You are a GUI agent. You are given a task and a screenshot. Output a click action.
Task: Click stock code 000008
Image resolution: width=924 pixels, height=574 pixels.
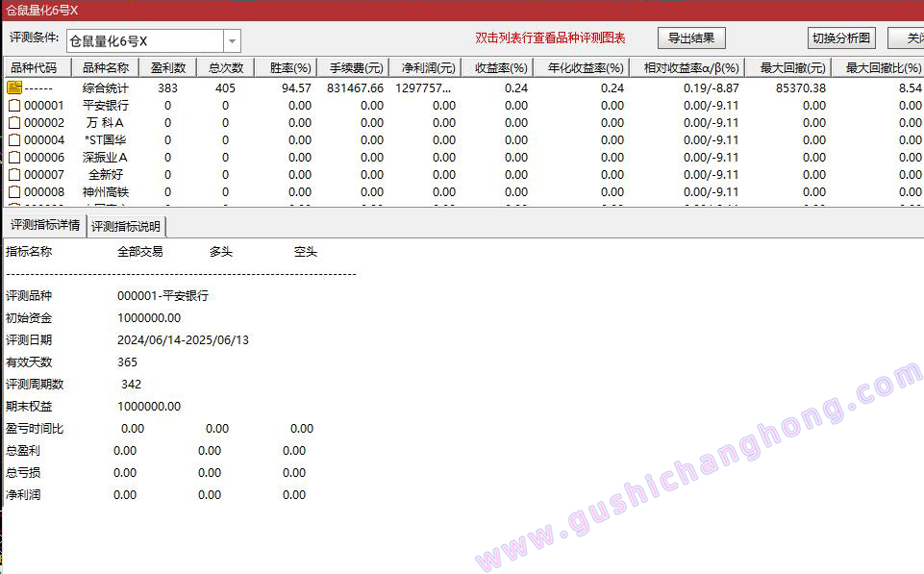(x=44, y=192)
